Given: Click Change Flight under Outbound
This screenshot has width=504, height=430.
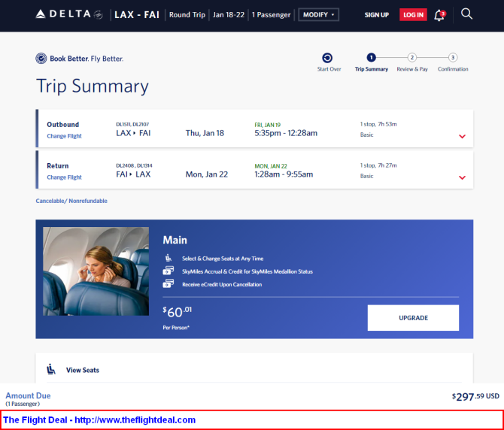Looking at the screenshot, I should pyautogui.click(x=64, y=136).
